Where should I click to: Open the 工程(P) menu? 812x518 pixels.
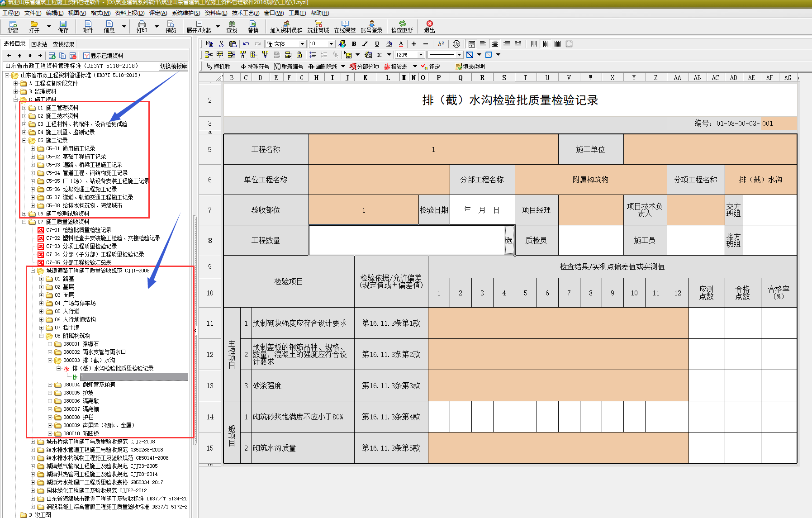pyautogui.click(x=11, y=13)
